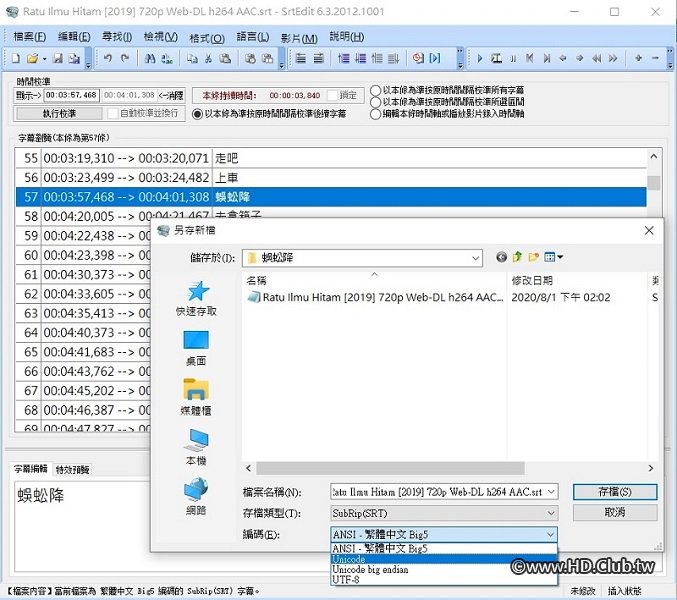Click the align-left lines toolbar icon
This screenshot has width=677, height=600.
click(x=301, y=58)
